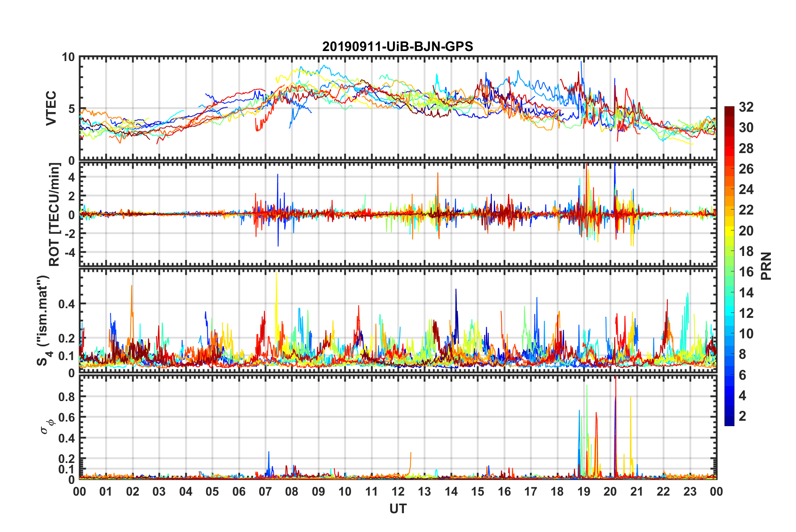
Task: Click the ROT y-axis tick label -2
Action: click(69, 233)
